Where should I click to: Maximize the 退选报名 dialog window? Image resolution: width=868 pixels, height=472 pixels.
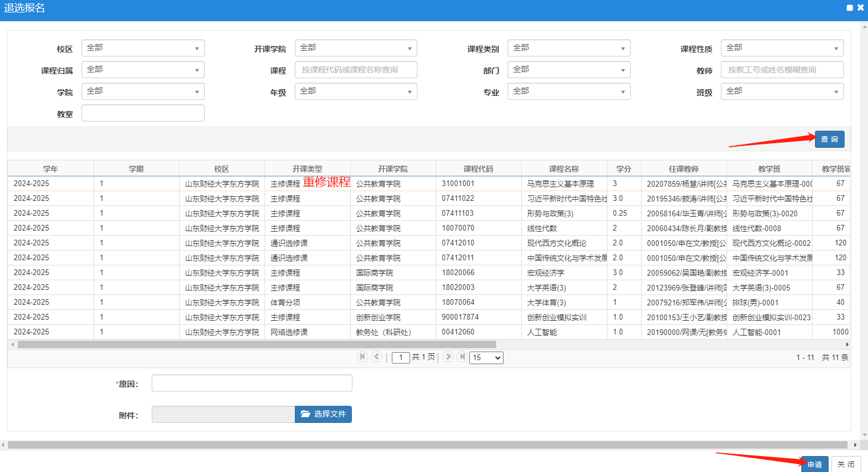tap(850, 8)
